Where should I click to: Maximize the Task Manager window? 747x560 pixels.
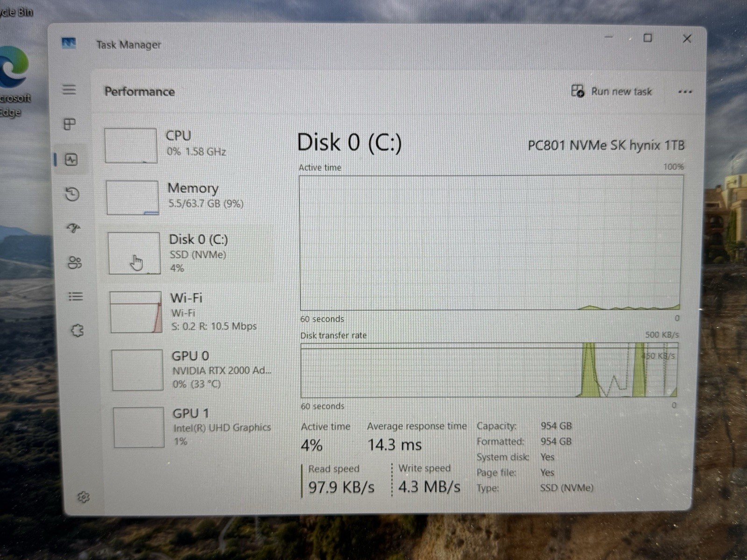[648, 38]
